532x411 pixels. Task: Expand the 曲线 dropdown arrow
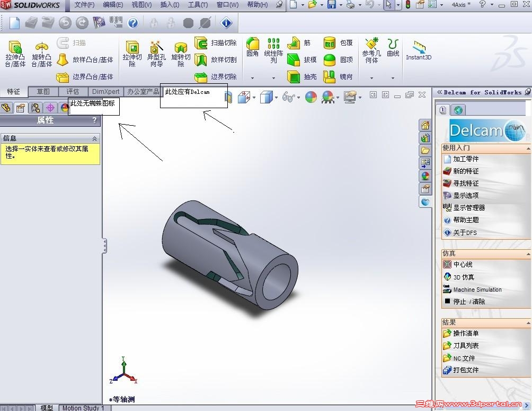pyautogui.click(x=393, y=78)
